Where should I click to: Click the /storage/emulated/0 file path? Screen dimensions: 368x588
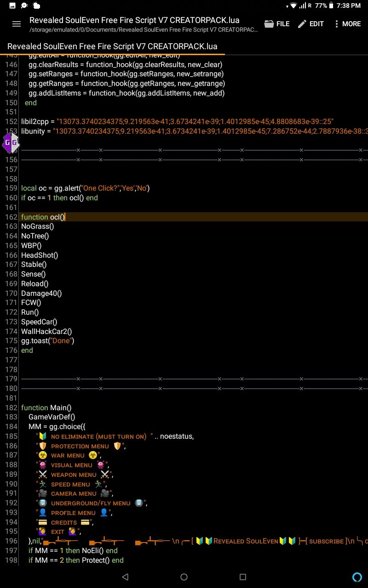tap(144, 30)
